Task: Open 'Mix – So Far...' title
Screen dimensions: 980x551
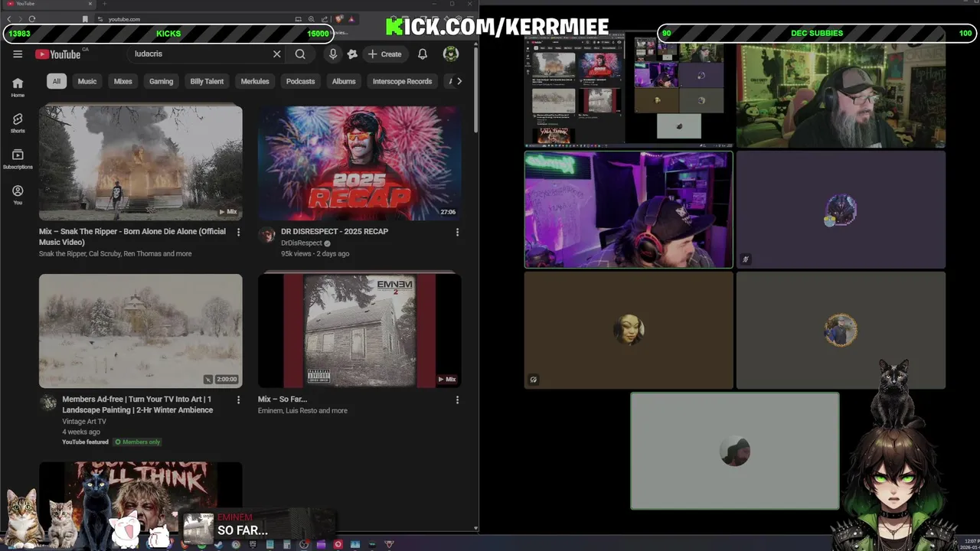Action: (283, 399)
